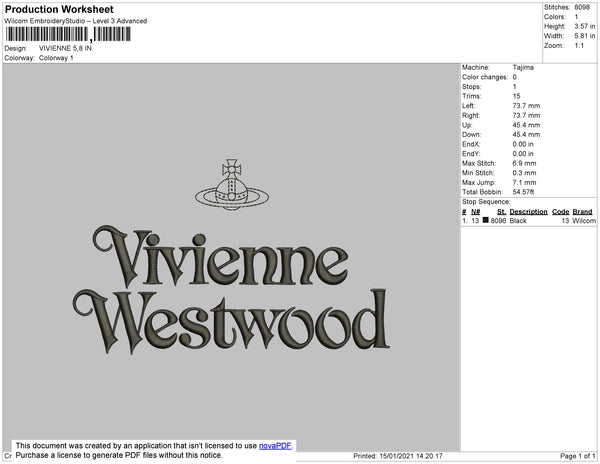Click the Max Stitch value '6.9 mm'
This screenshot has height=464, width=600.
[525, 163]
